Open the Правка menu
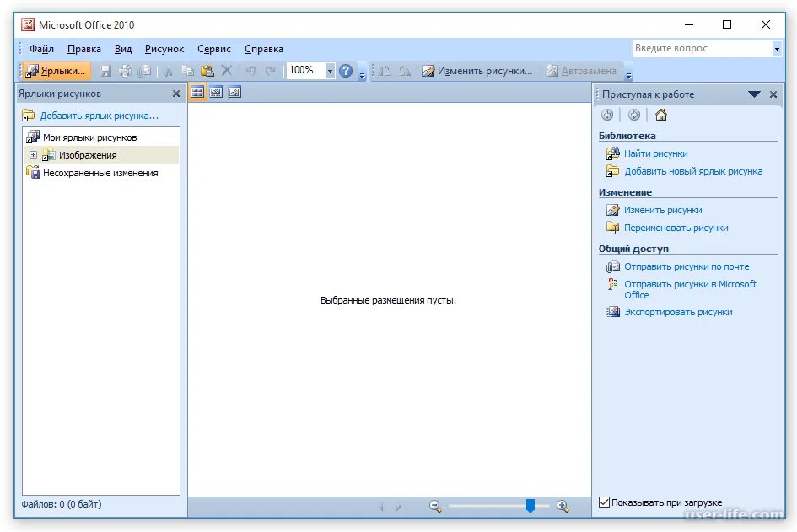The image size is (797, 532). [x=83, y=49]
